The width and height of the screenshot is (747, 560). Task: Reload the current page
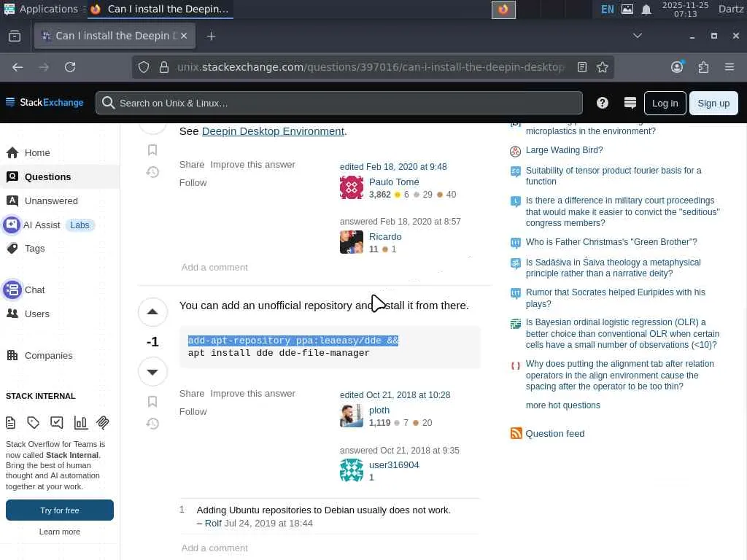pos(70,67)
